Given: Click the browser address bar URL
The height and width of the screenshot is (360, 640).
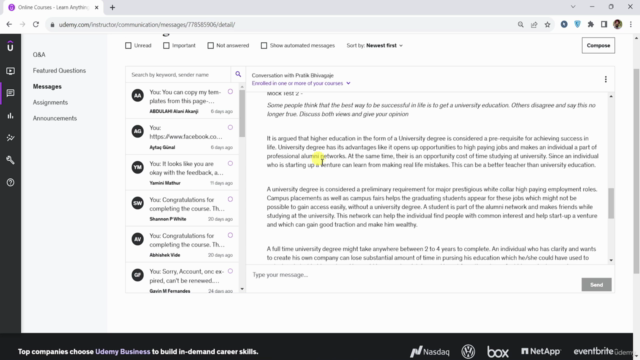Looking at the screenshot, I should click(147, 24).
